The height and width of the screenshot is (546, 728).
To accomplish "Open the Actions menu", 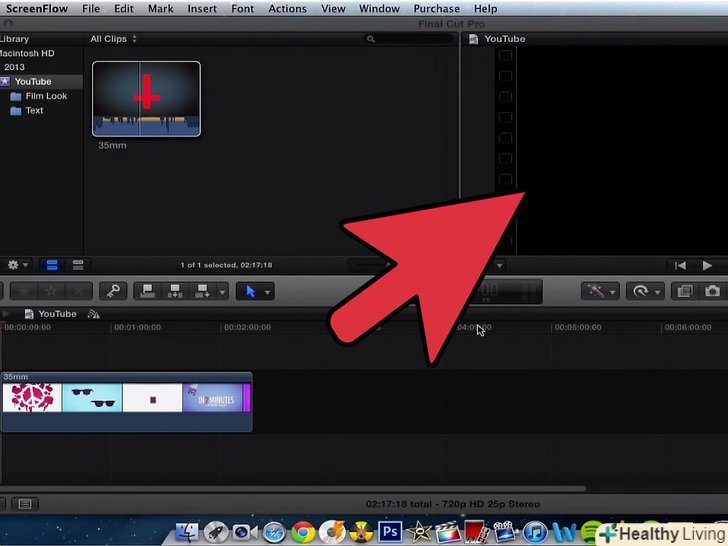I will pyautogui.click(x=287, y=8).
